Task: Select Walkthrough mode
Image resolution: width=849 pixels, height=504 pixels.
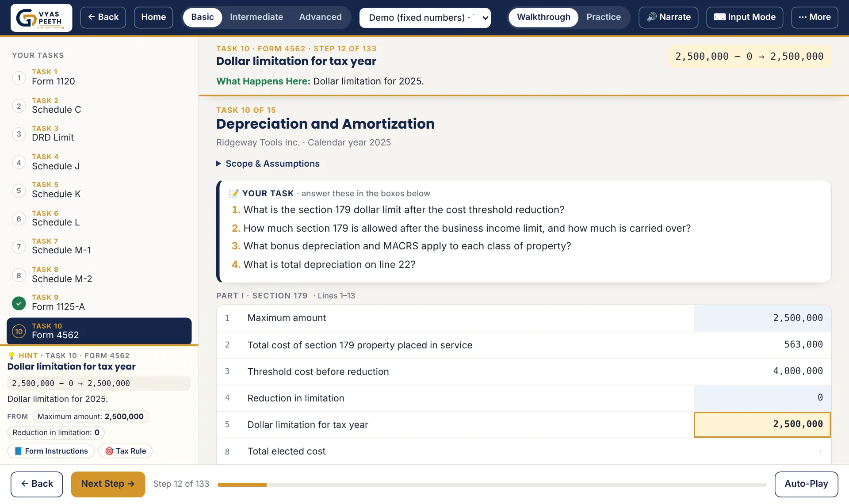Action: click(x=543, y=17)
